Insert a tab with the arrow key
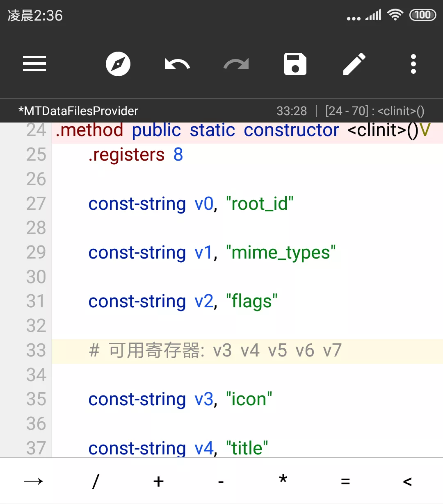This screenshot has width=443, height=504. point(34,481)
